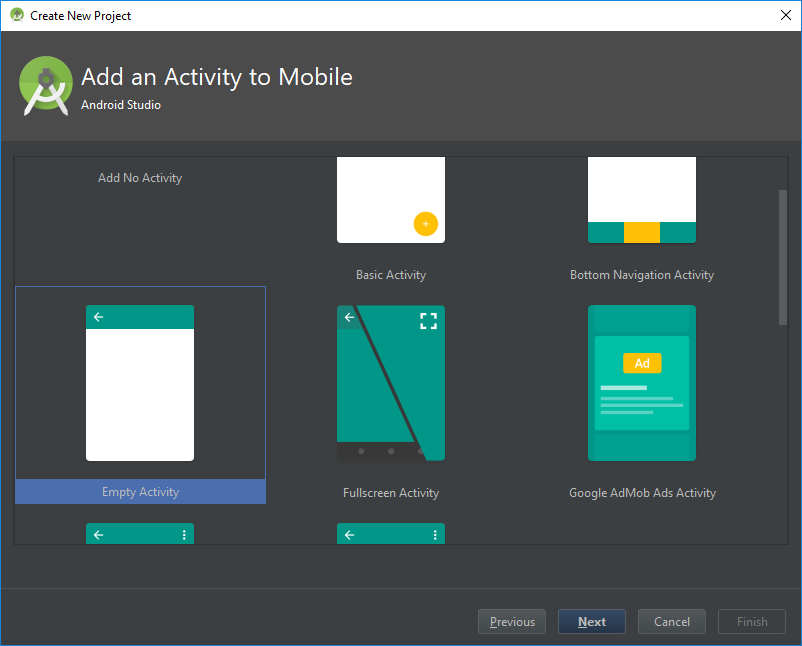The image size is (802, 646).
Task: Click the Add No Activity option
Action: (140, 178)
